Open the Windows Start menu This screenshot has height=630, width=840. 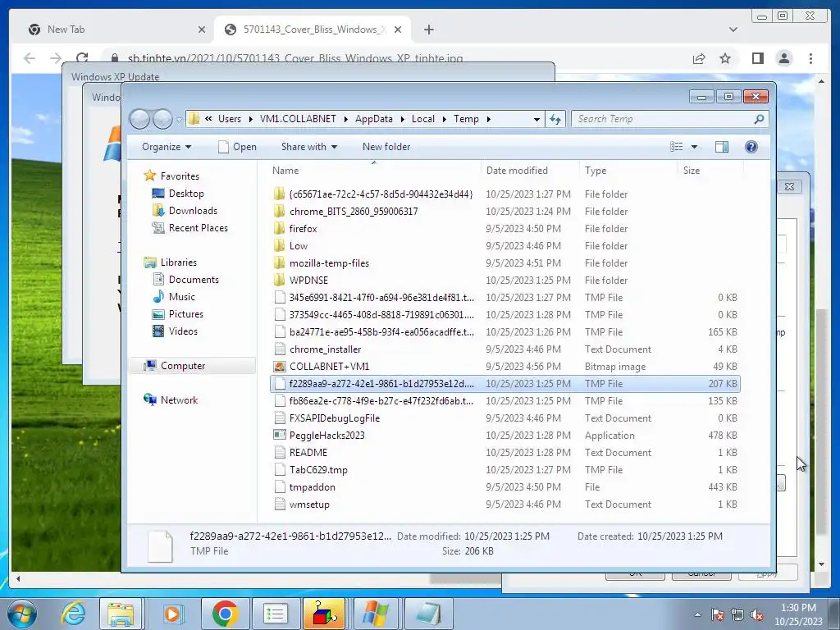click(x=21, y=614)
